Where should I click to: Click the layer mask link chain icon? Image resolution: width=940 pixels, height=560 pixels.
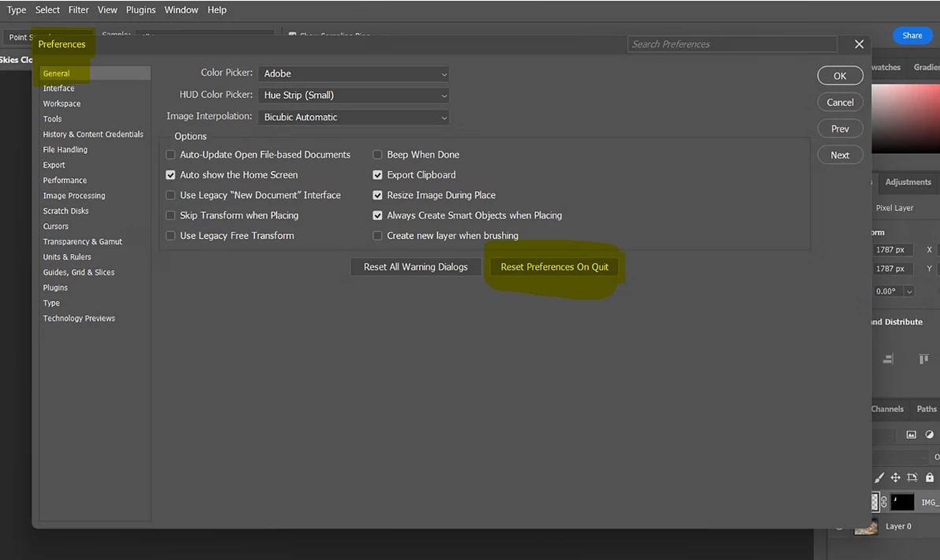click(884, 502)
